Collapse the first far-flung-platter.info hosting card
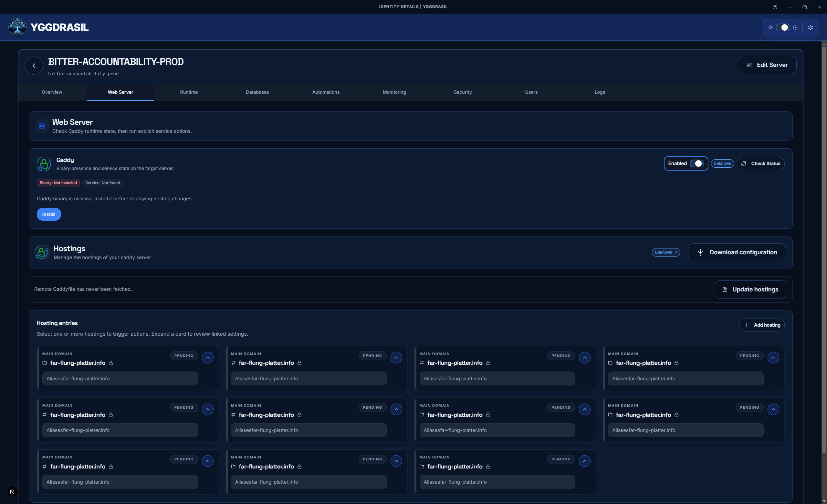 207,358
